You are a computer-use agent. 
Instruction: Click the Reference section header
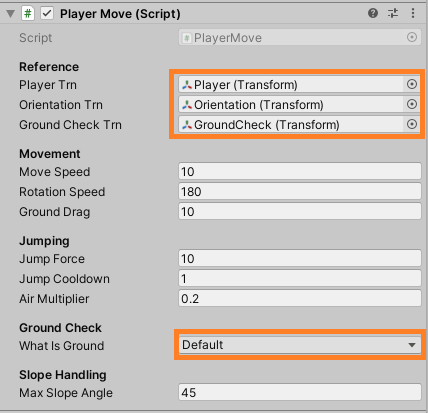49,67
